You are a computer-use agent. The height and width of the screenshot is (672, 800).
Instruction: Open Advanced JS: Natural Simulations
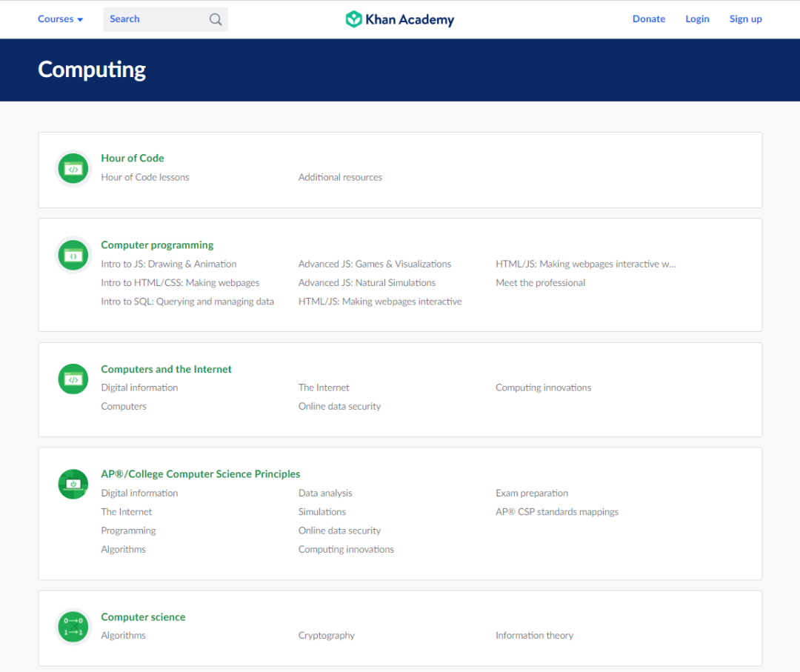click(367, 283)
